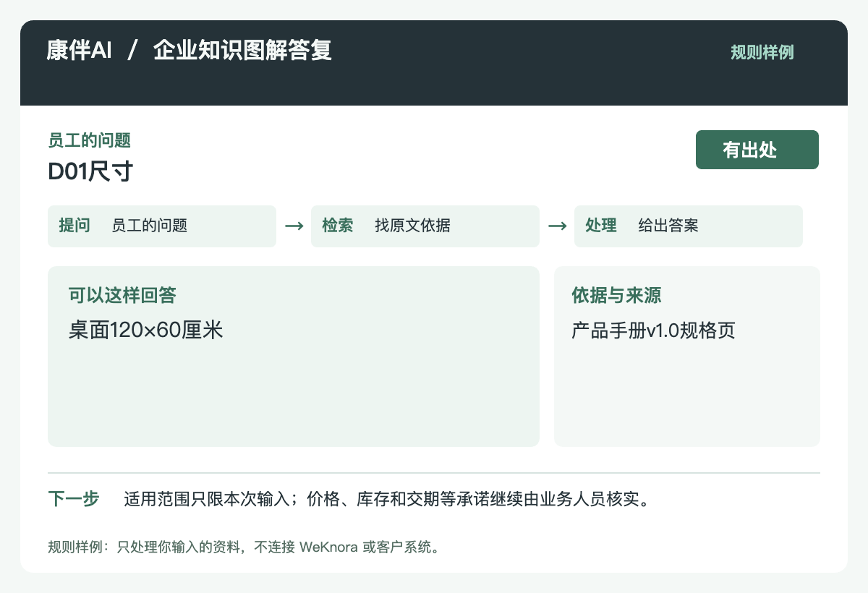Click the 下一步 label

click(74, 499)
